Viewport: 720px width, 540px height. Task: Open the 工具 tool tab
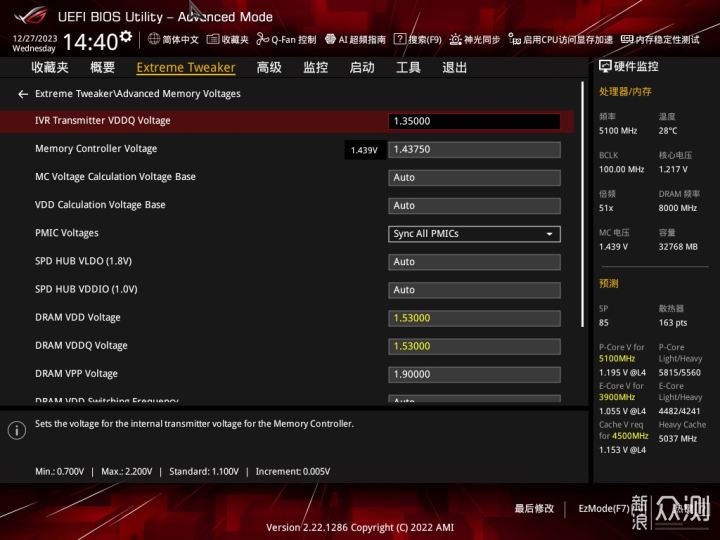click(x=408, y=68)
